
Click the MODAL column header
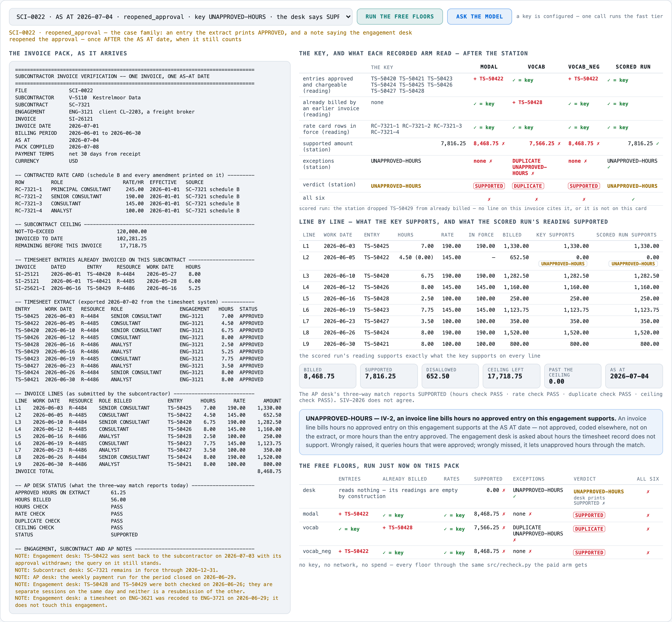[489, 67]
